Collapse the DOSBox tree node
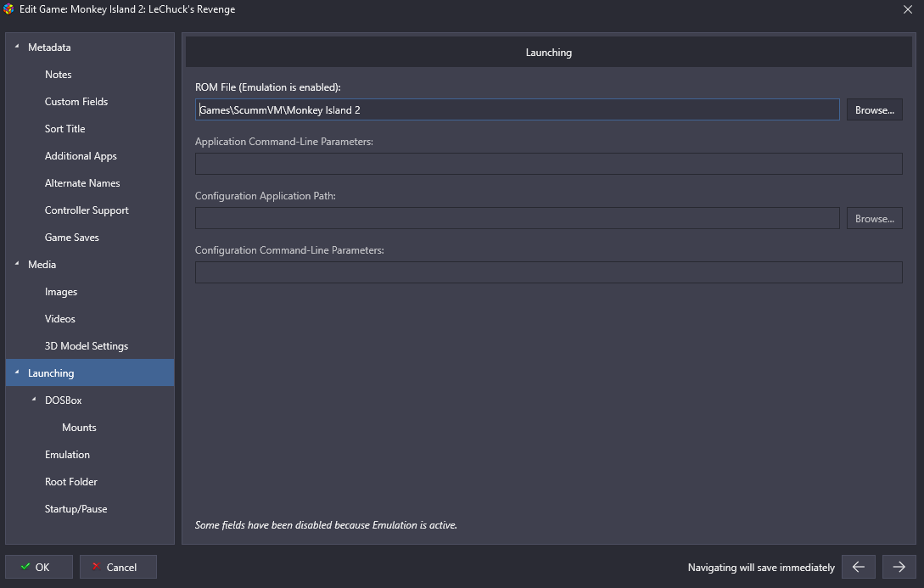 pyautogui.click(x=34, y=400)
